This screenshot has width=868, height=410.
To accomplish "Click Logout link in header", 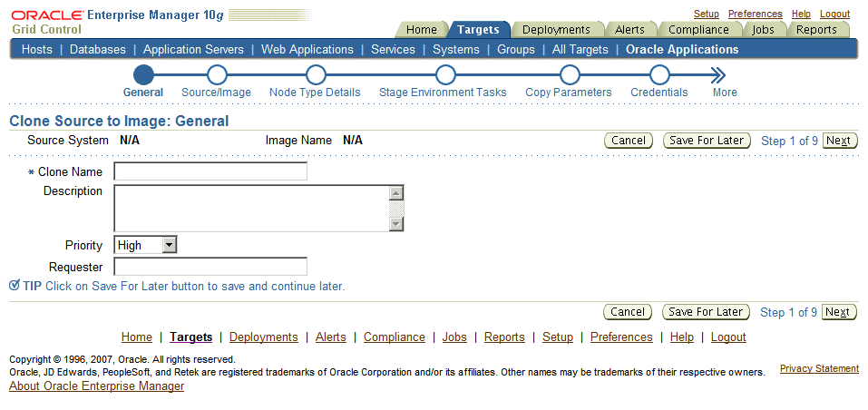I will pyautogui.click(x=834, y=14).
